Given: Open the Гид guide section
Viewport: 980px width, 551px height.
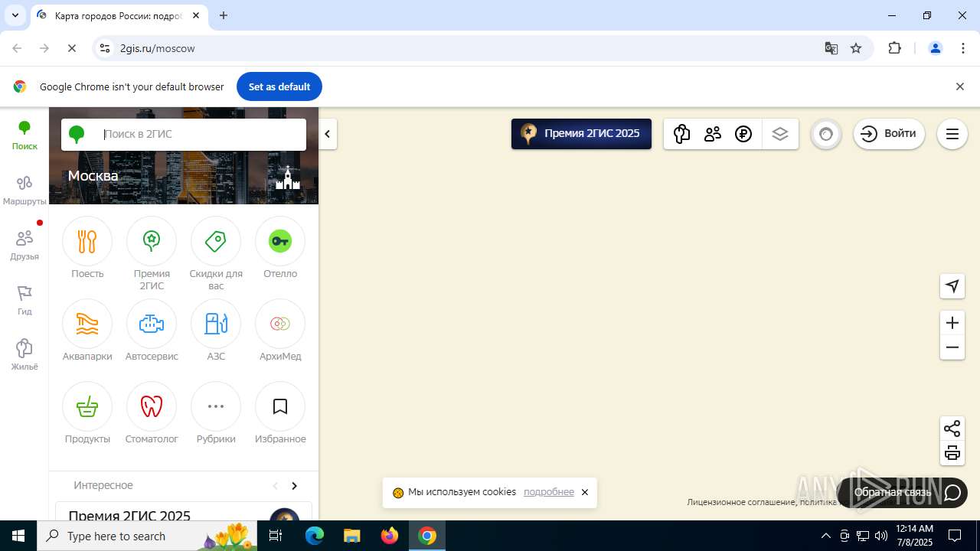Looking at the screenshot, I should (x=24, y=301).
